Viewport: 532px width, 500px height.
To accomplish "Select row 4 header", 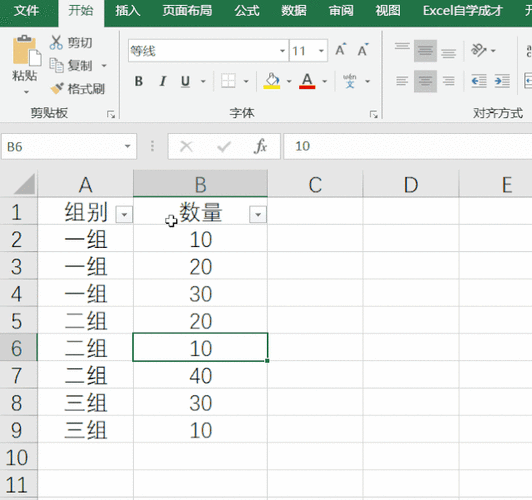I will point(18,294).
